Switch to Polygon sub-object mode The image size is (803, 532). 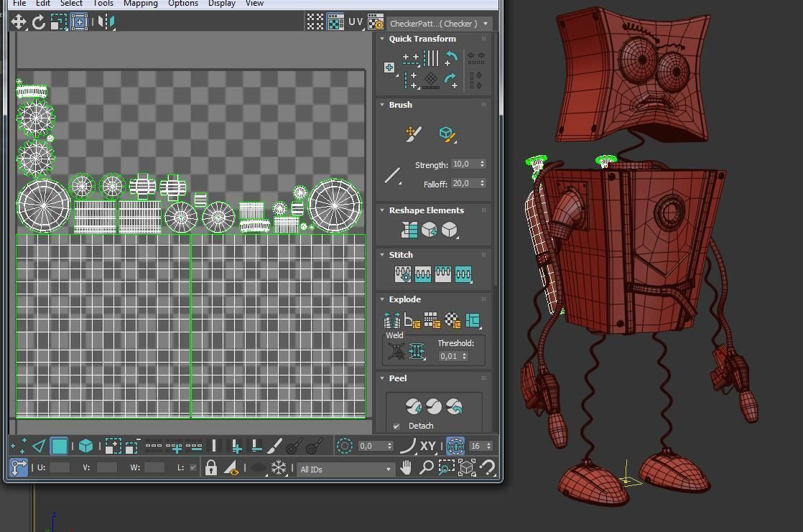pos(60,447)
